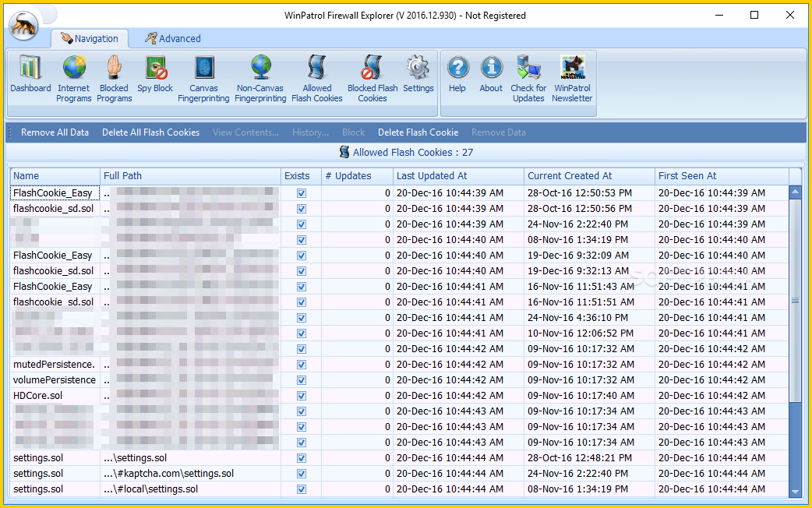Select the HDCore.sol name cell
Image resolution: width=812 pixels, height=508 pixels.
[55, 396]
